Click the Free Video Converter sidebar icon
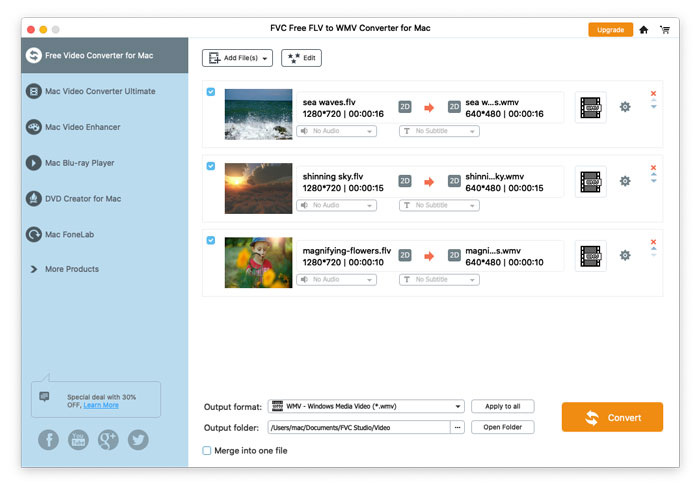 (33, 55)
